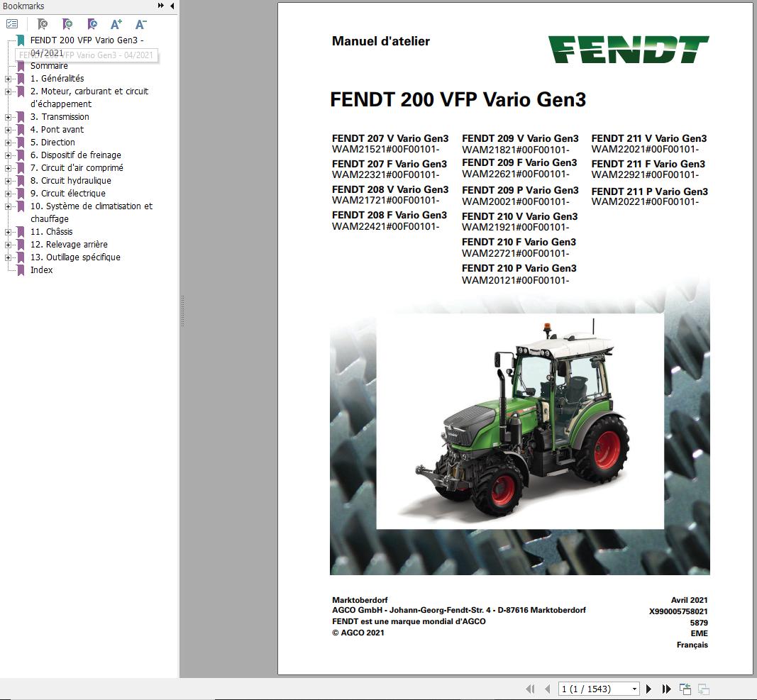Open the '8. Circuit hydraulique' bookmark
Image resolution: width=757 pixels, height=700 pixels.
pyautogui.click(x=70, y=181)
